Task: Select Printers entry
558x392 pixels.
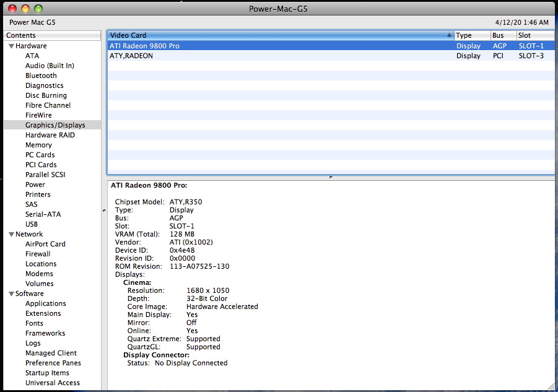Action: pos(38,194)
